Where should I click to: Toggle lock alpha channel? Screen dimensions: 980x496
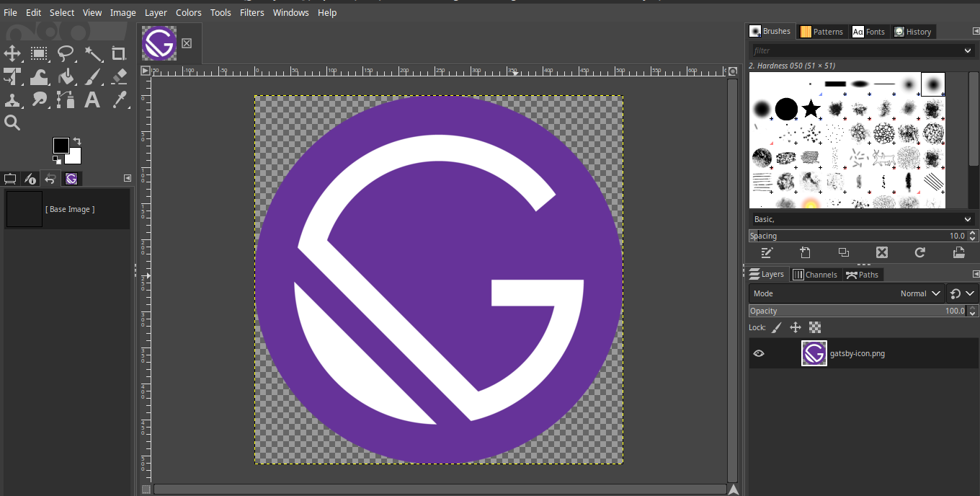point(814,327)
